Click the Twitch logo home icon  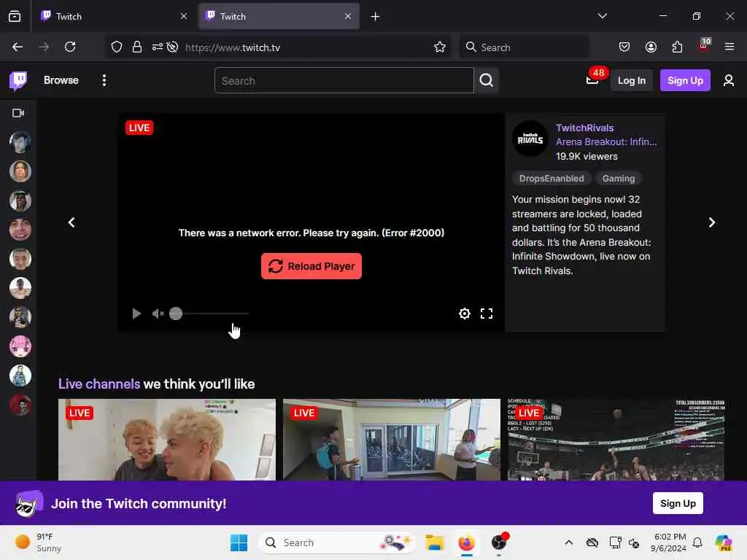coord(18,80)
